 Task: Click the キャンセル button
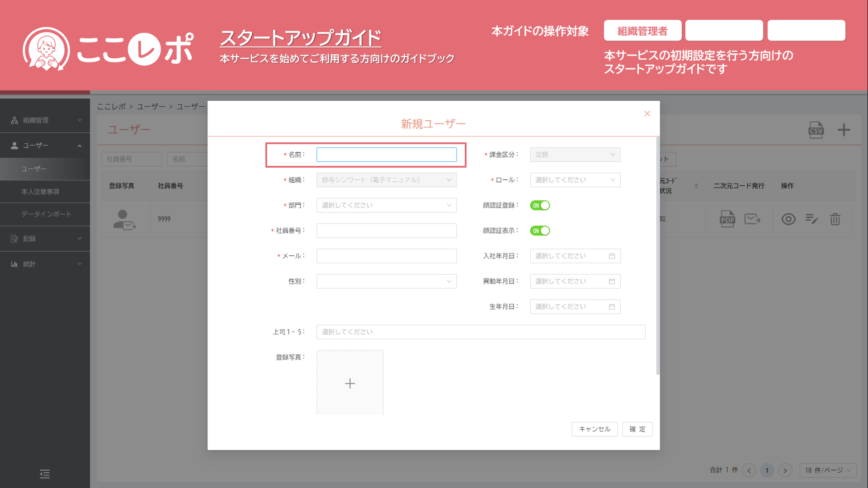pyautogui.click(x=594, y=429)
